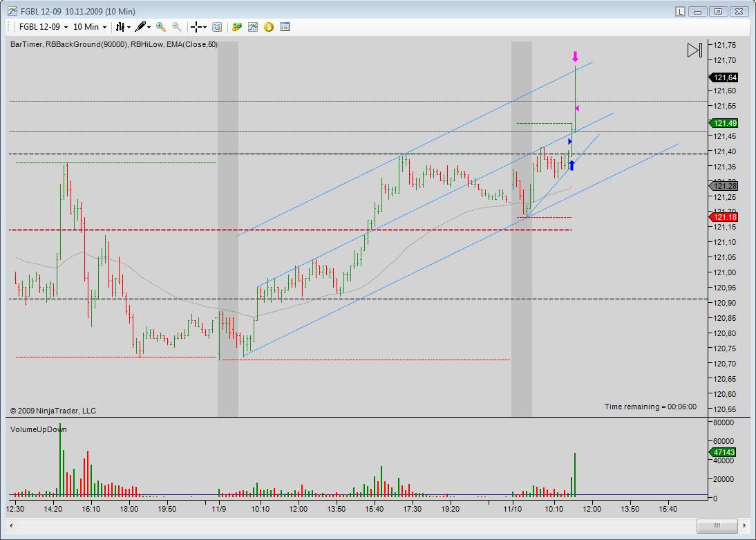Click the indicator label BarTimer, RBBackGround text
756x540 pixels.
[114, 44]
